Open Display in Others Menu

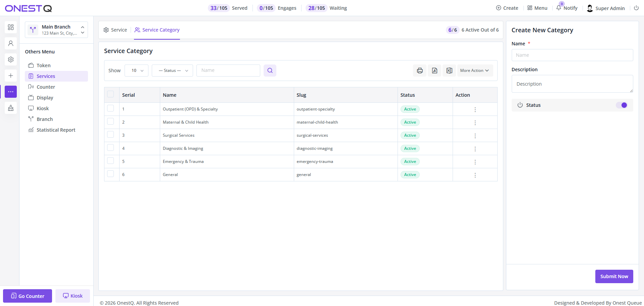(56, 98)
